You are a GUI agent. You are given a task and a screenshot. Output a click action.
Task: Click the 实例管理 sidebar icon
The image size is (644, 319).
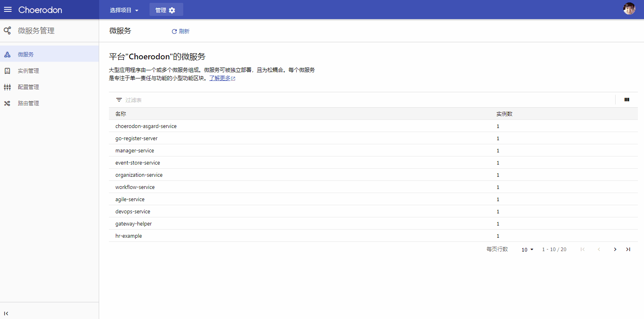point(7,71)
